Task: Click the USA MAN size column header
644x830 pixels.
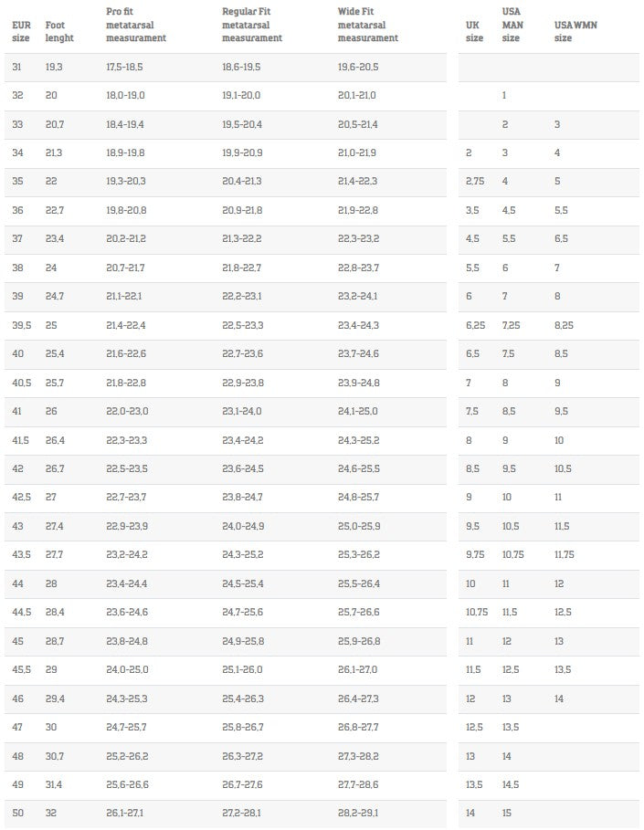Action: pos(511,26)
